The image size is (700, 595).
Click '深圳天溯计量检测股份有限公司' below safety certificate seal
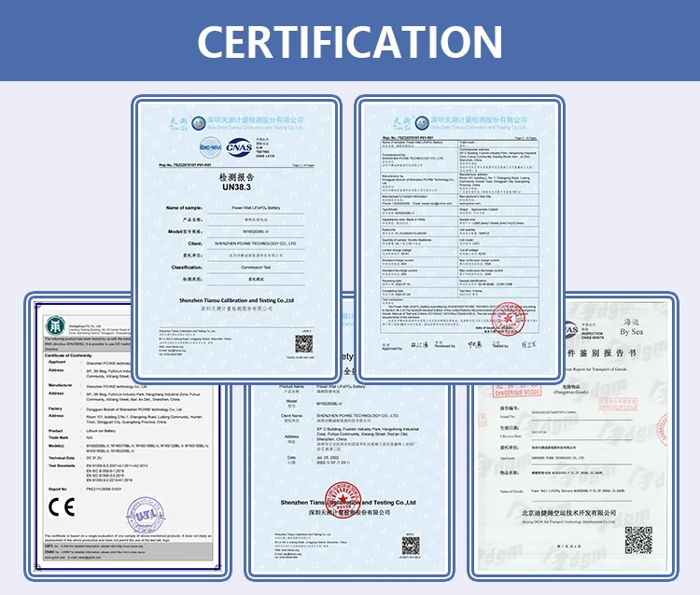point(349,513)
